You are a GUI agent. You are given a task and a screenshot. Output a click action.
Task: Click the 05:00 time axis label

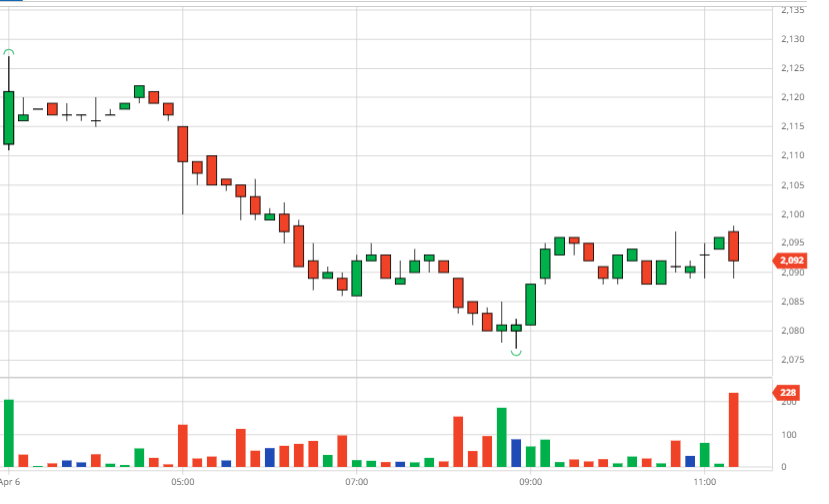182,482
